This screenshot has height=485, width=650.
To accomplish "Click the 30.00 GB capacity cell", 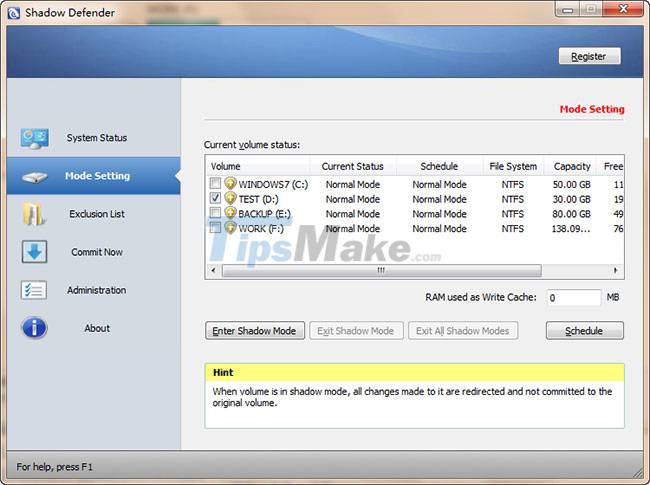I will [x=571, y=199].
